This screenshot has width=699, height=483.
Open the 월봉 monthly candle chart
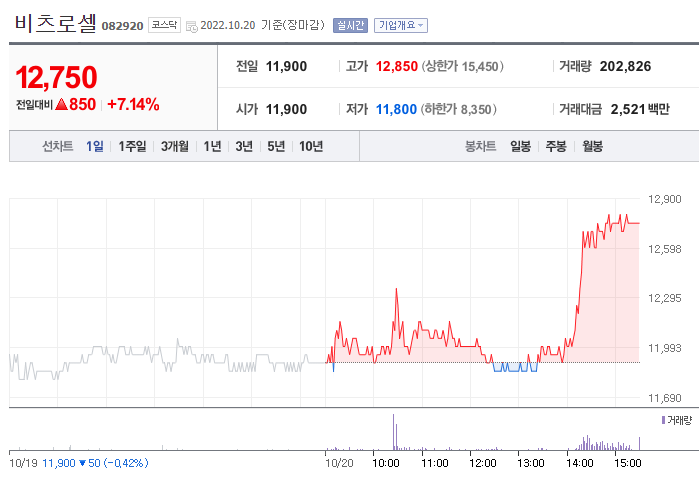[592, 146]
